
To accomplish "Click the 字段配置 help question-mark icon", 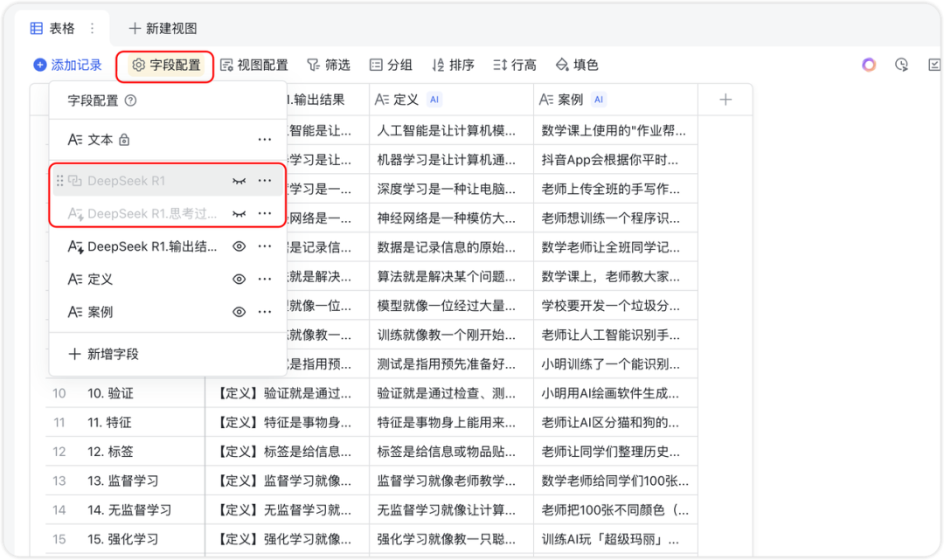I will pos(130,100).
